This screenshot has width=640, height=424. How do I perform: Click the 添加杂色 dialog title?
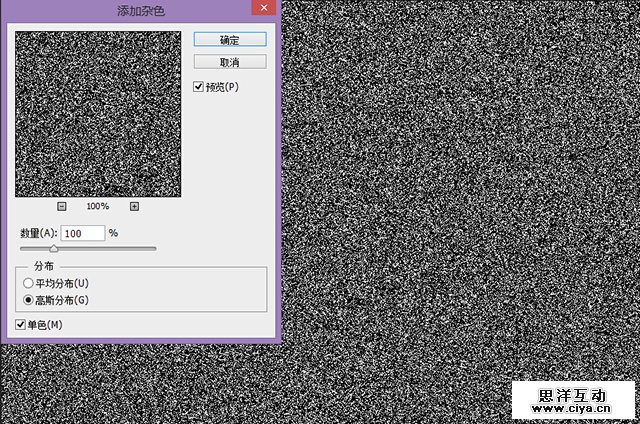(x=141, y=11)
